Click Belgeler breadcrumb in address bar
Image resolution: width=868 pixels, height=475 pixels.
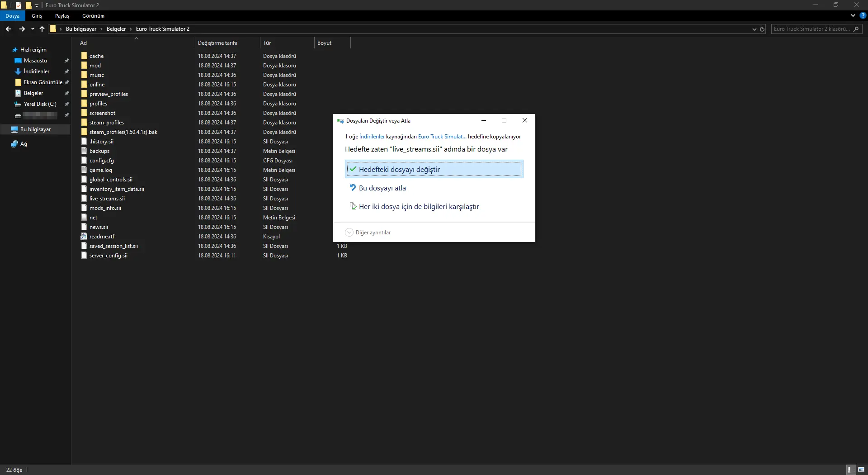(x=116, y=29)
